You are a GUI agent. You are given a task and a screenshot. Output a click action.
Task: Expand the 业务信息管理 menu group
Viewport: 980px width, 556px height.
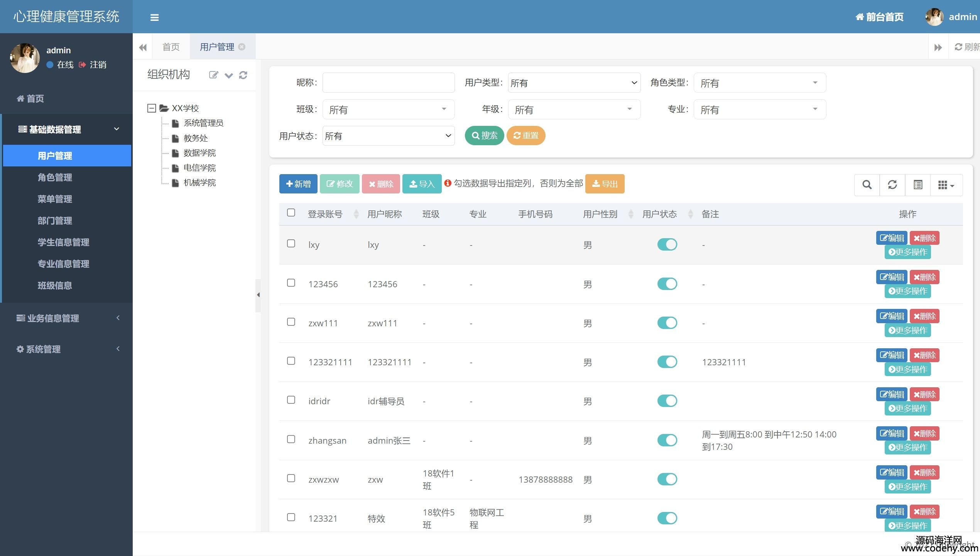[x=66, y=318]
